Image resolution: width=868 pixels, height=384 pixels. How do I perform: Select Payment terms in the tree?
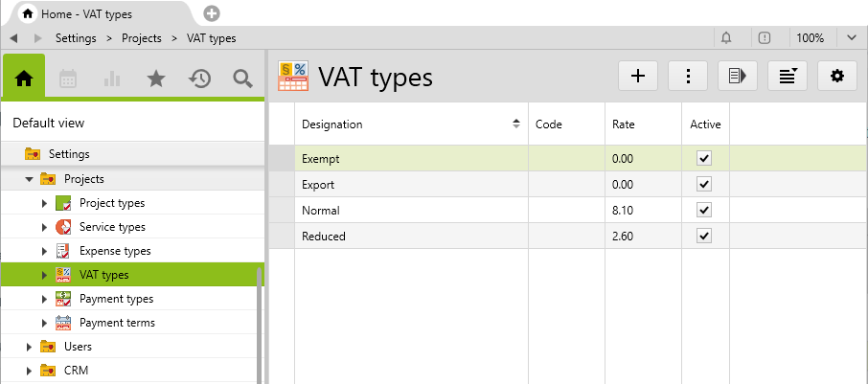point(117,323)
